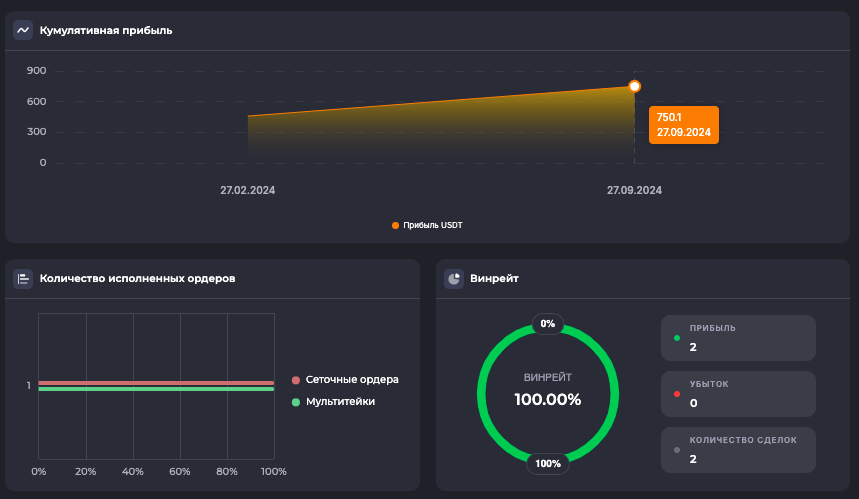Click the executed orders bar chart icon
Viewport: 859px width, 499px height.
23,279
